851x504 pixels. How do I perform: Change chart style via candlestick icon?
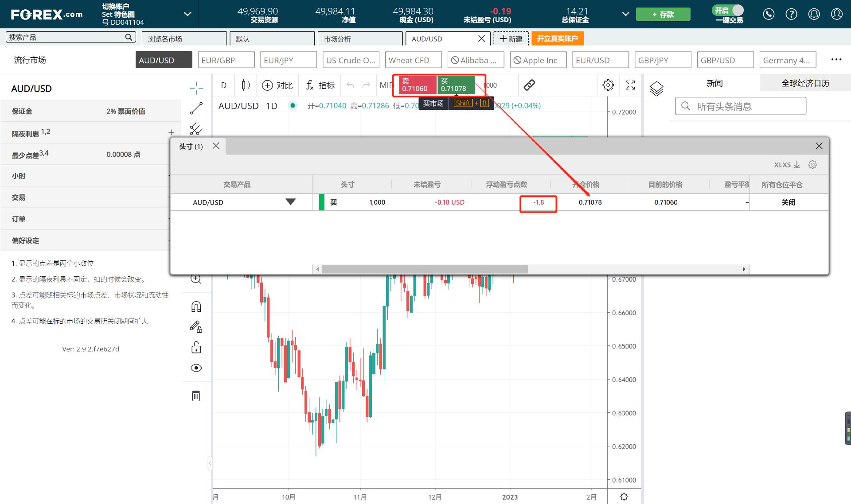point(246,85)
